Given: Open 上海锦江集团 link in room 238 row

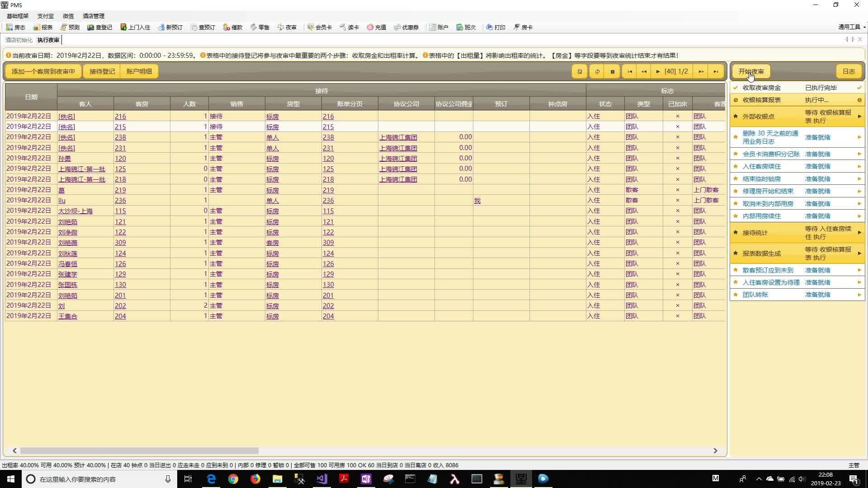Looking at the screenshot, I should 398,137.
